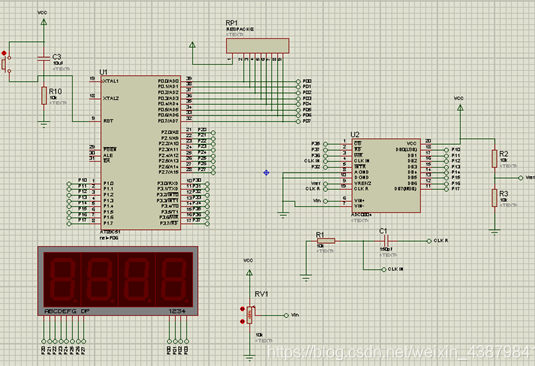Click the RP1 resistor pack component

pyautogui.click(x=258, y=46)
